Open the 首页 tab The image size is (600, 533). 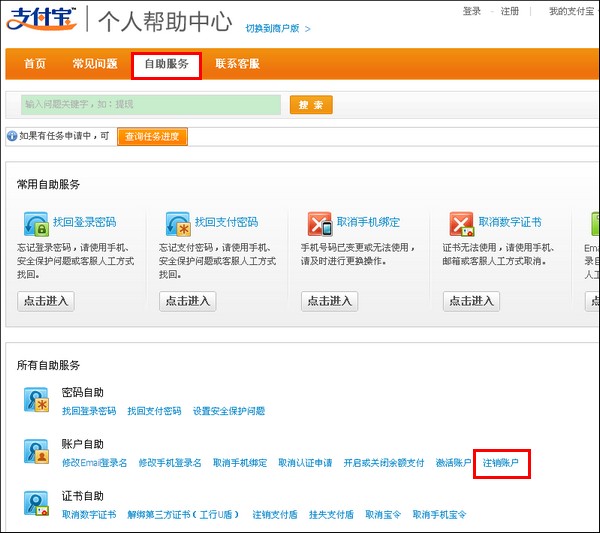[x=35, y=64]
